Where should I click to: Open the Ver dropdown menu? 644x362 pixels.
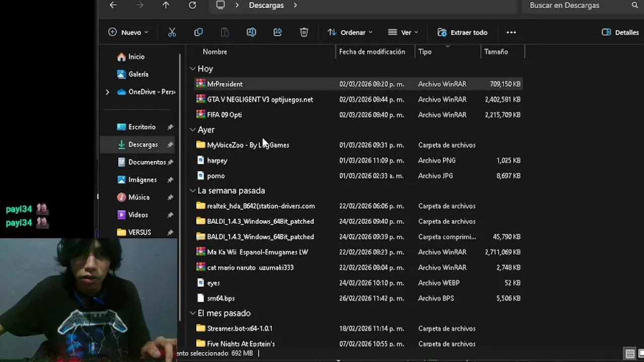point(403,32)
